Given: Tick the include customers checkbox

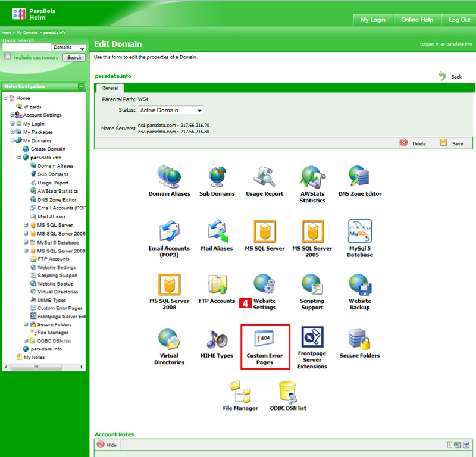Looking at the screenshot, I should point(8,56).
